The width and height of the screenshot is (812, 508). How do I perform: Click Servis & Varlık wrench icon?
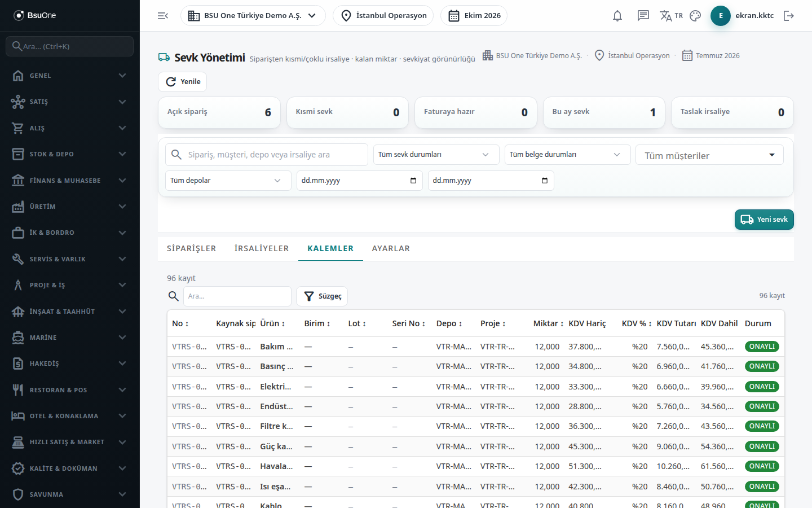click(x=18, y=259)
